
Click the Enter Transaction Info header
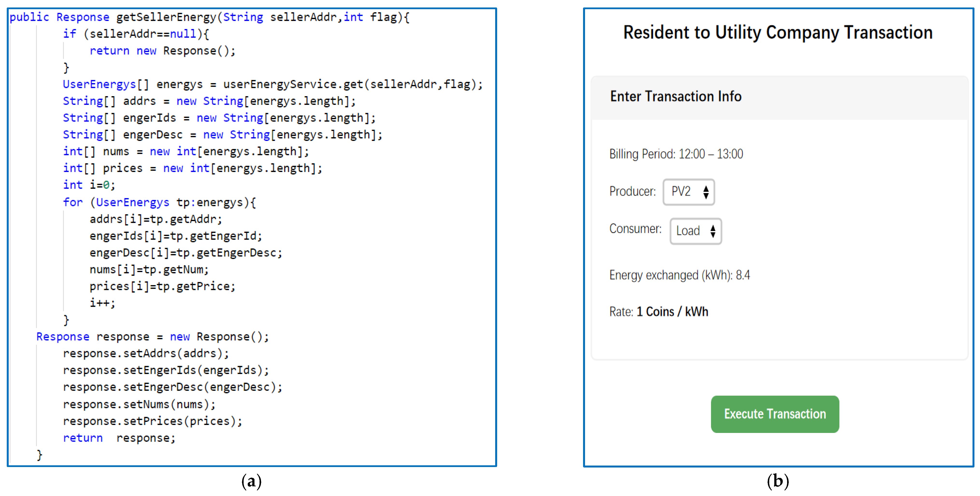pos(676,97)
